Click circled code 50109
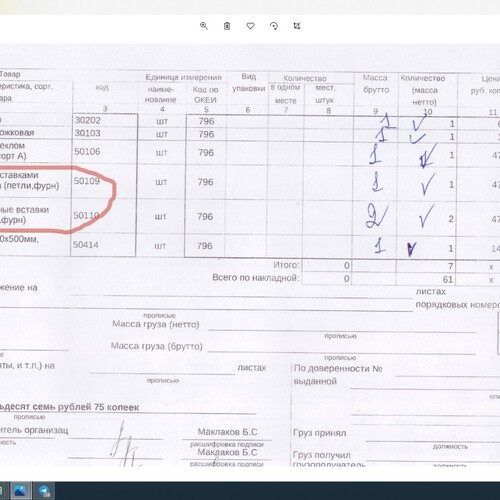 pos(87,181)
